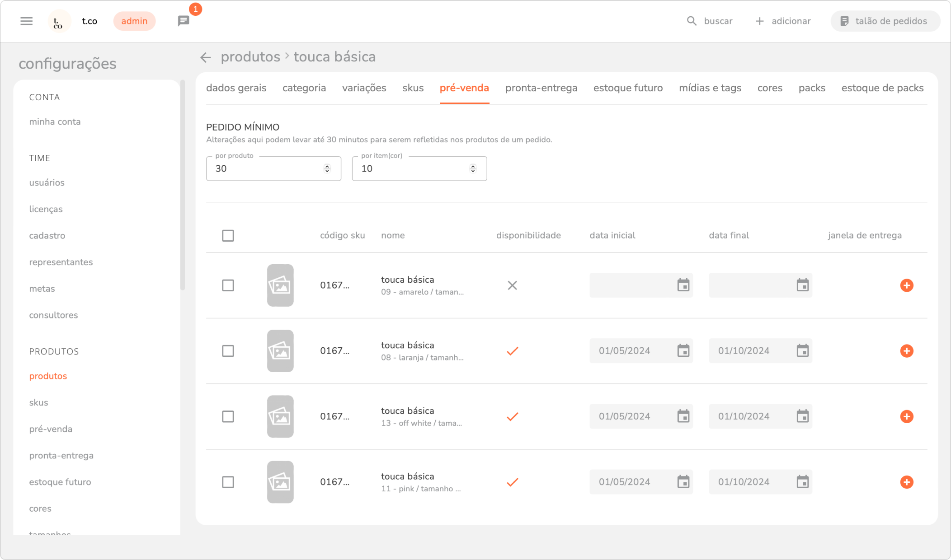Click the search magnifier icon

[692, 21]
